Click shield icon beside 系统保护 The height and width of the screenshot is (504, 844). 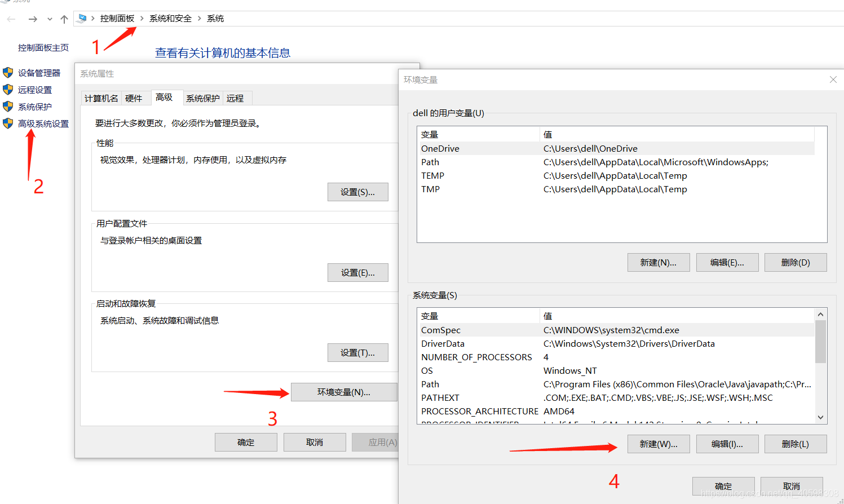tap(8, 107)
